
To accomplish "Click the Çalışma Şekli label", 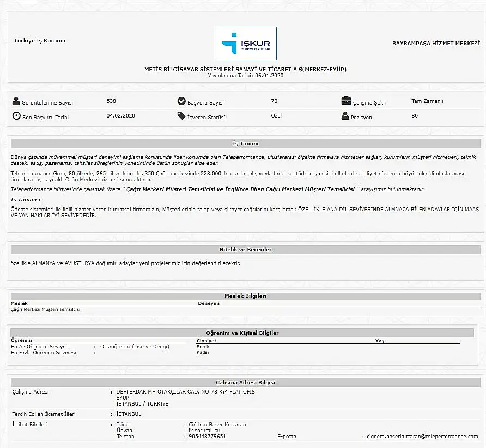I will pos(369,102).
